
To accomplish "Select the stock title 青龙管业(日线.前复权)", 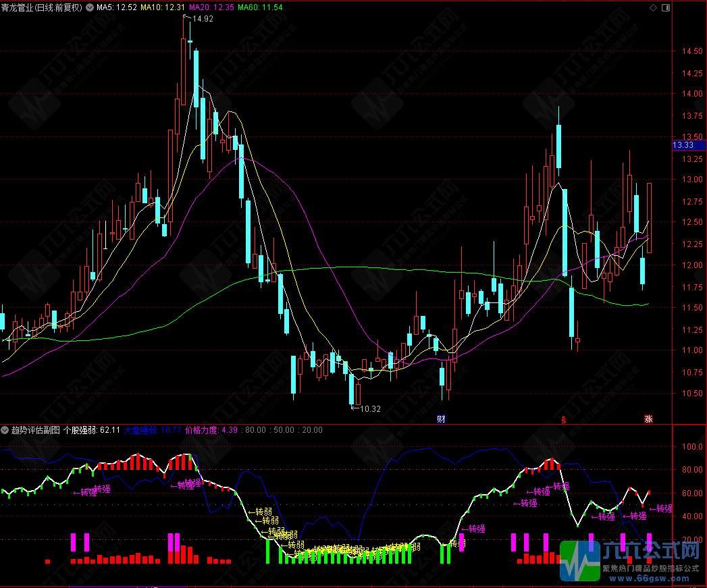I will coord(42,7).
